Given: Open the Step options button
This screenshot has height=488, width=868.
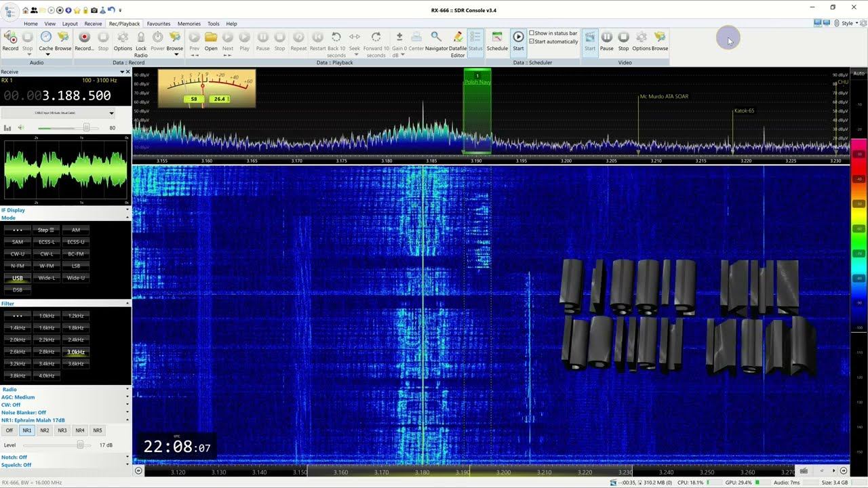Looking at the screenshot, I should pyautogui.click(x=47, y=230).
